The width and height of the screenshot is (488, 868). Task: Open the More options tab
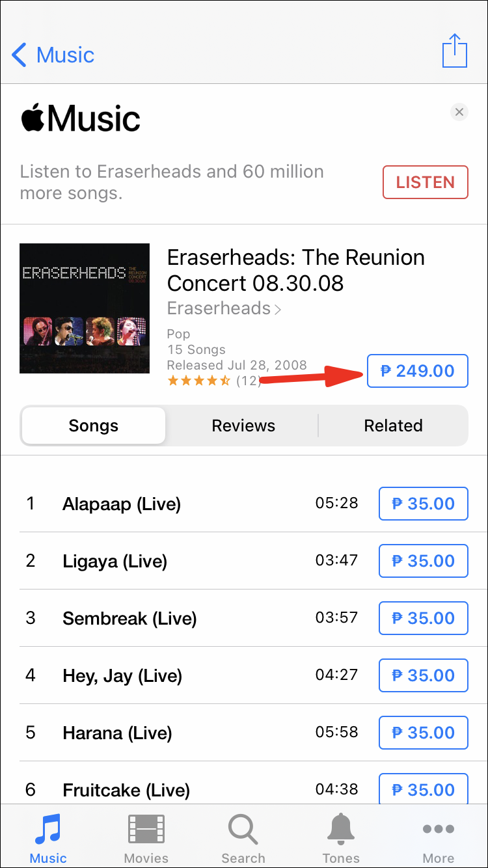click(439, 838)
